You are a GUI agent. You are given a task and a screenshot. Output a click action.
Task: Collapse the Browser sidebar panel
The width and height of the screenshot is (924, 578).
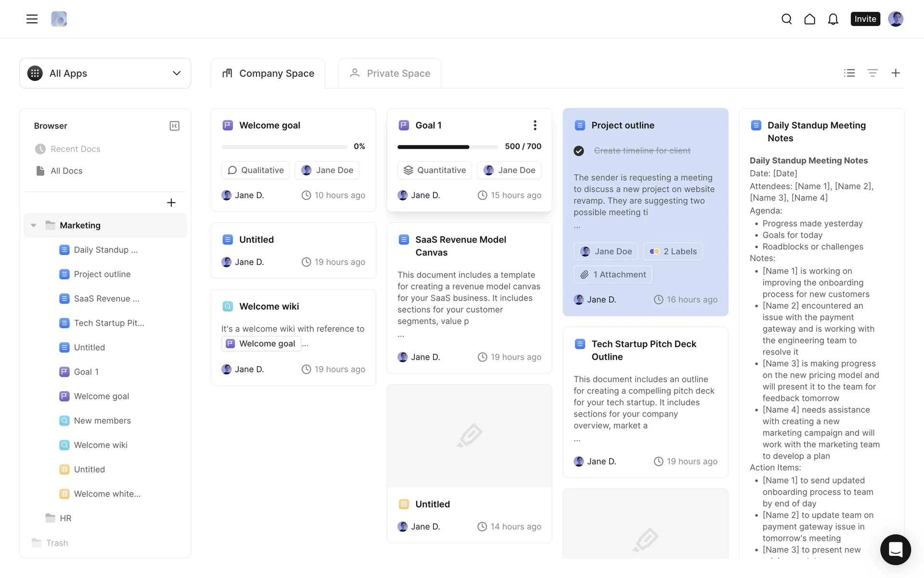click(x=174, y=126)
